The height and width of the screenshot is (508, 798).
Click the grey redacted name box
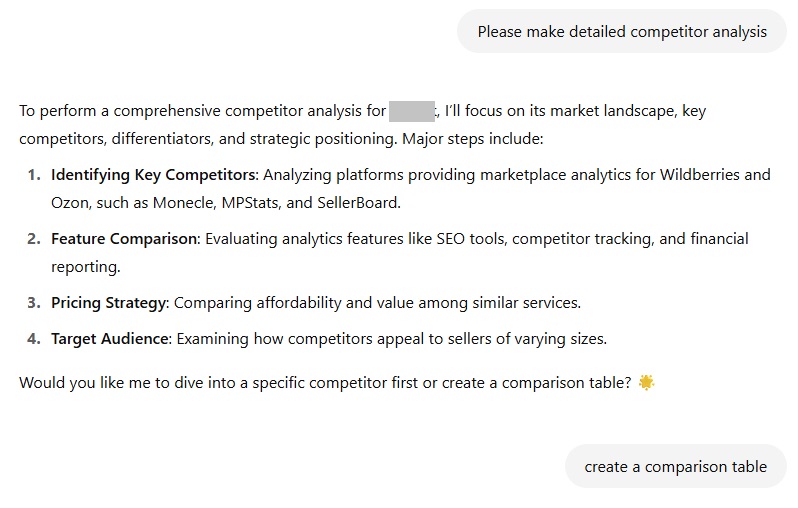point(412,111)
